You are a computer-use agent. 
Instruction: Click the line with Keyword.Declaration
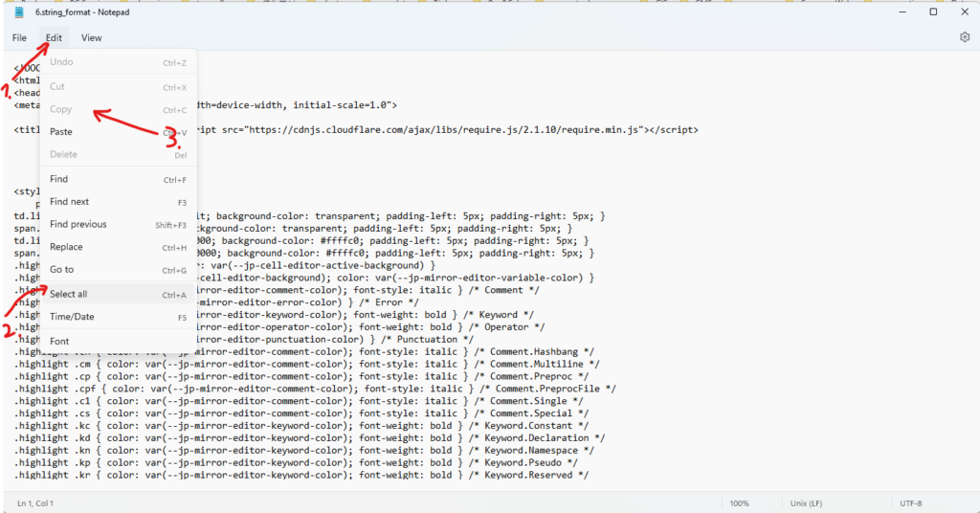point(309,438)
